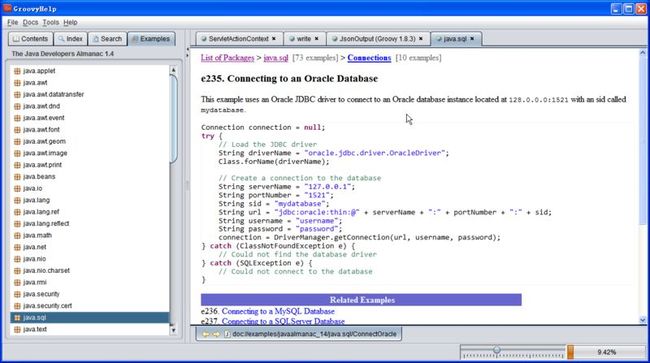Close the java.sql tab
This screenshot has width=650, height=363.
point(472,39)
